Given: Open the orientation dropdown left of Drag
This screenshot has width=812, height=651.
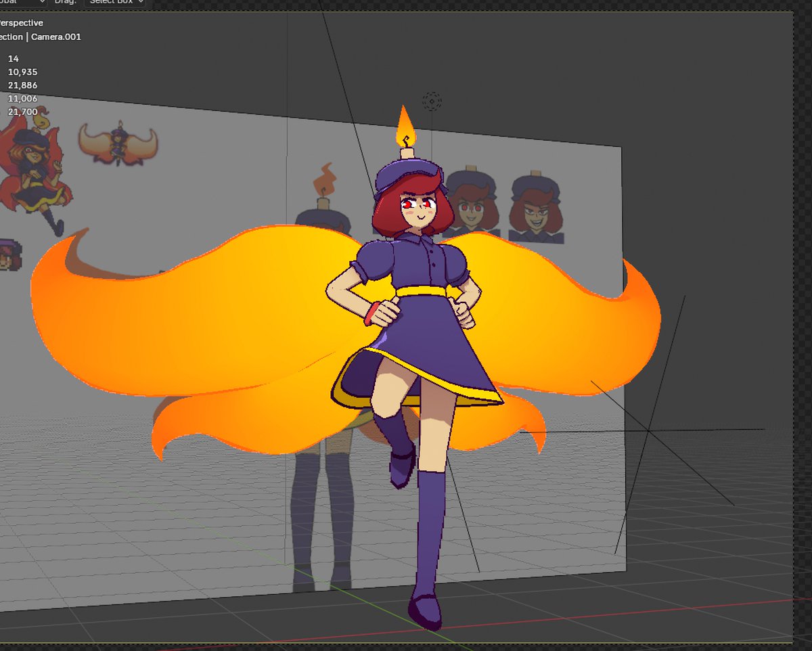Looking at the screenshot, I should (x=22, y=3).
